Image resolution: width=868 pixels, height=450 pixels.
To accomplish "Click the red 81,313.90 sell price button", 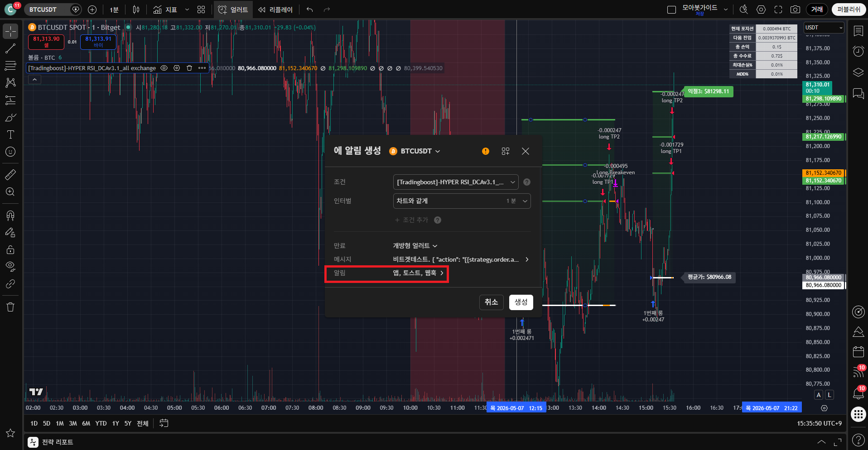I will tap(46, 42).
